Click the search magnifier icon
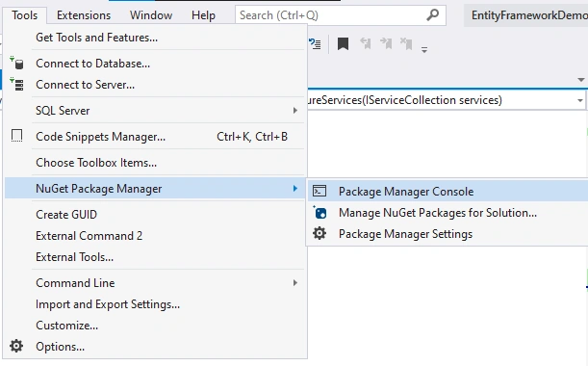588x366 pixels. tap(433, 15)
